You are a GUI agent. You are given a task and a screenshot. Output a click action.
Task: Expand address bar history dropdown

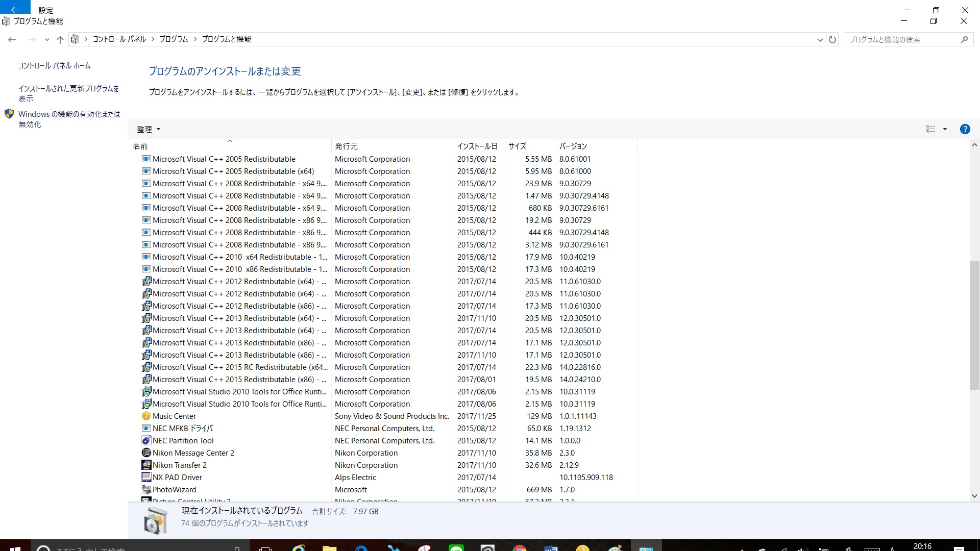click(x=820, y=39)
